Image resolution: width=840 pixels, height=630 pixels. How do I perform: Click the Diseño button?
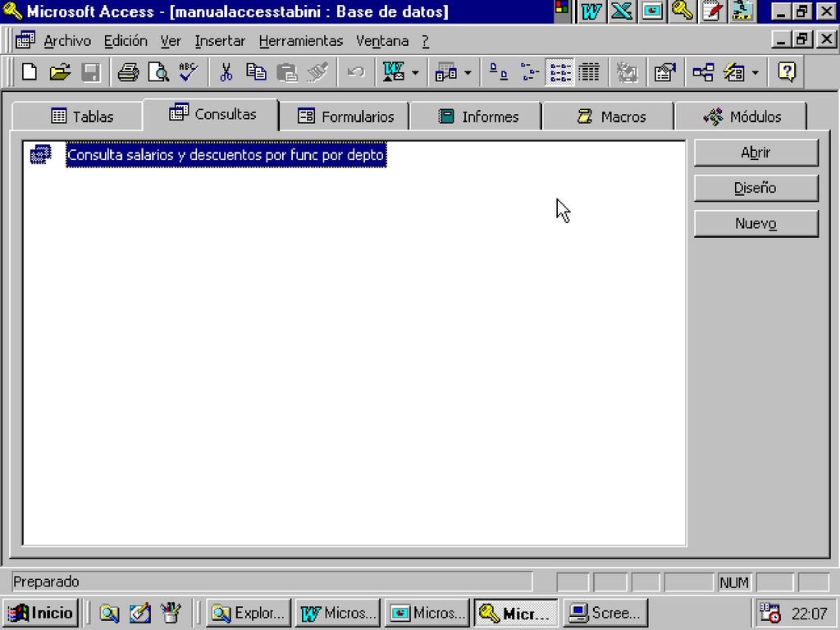click(756, 188)
